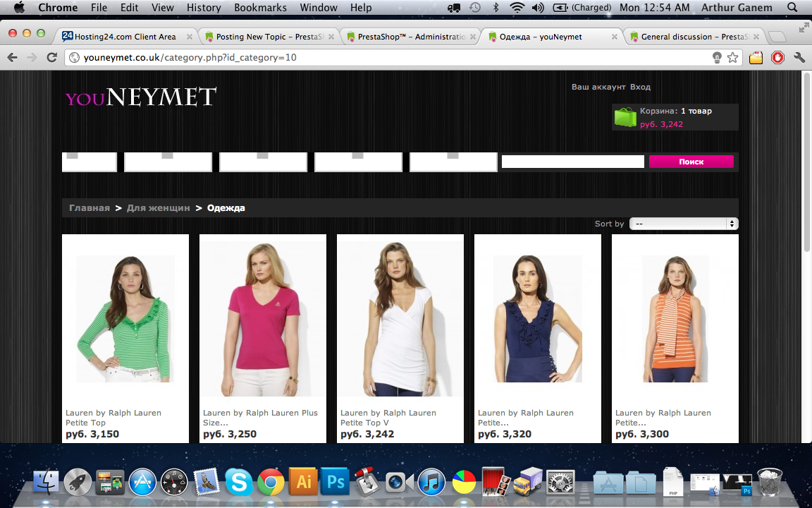Switch to PrestaShop Administration tab
Viewport: 812px width, 508px height.
tap(410, 37)
